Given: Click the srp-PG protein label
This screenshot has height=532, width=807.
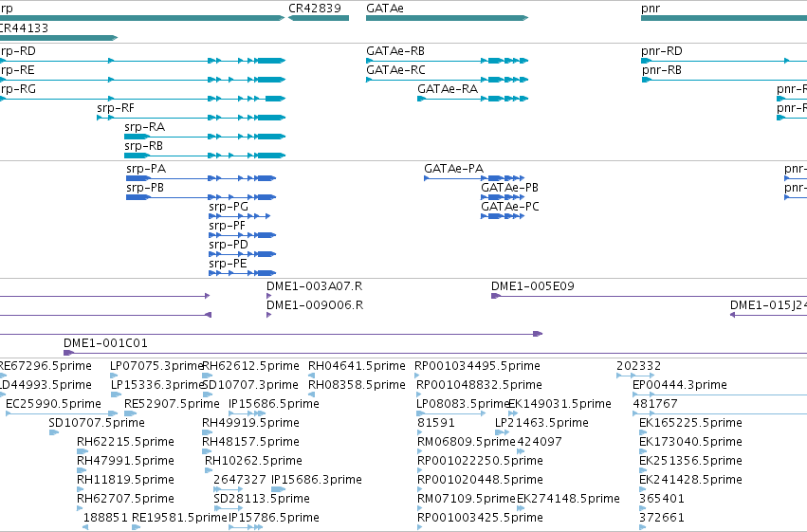Looking at the screenshot, I should 229,207.
